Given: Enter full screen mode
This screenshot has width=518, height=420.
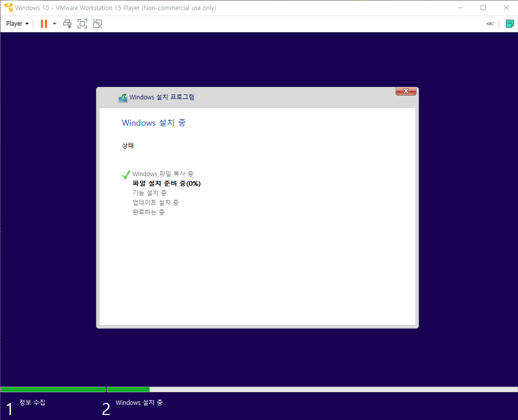Looking at the screenshot, I should [x=82, y=24].
